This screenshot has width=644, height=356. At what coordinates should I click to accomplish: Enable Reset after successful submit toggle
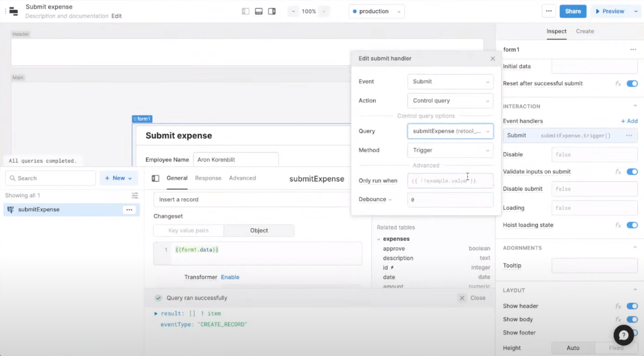pyautogui.click(x=632, y=83)
